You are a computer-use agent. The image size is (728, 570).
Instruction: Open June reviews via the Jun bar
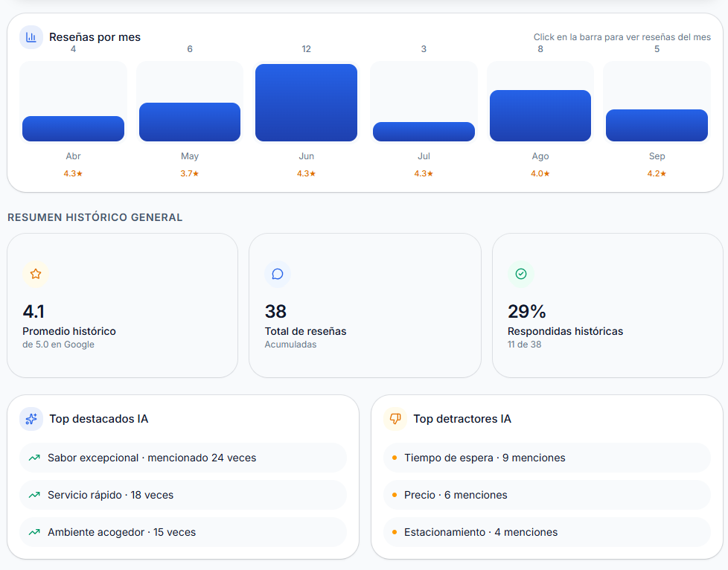click(x=307, y=103)
